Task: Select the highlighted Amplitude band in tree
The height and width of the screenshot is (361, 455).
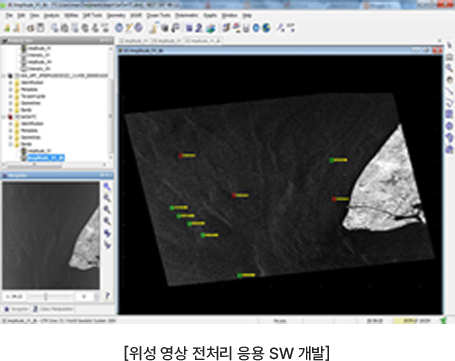Action: click(46, 158)
